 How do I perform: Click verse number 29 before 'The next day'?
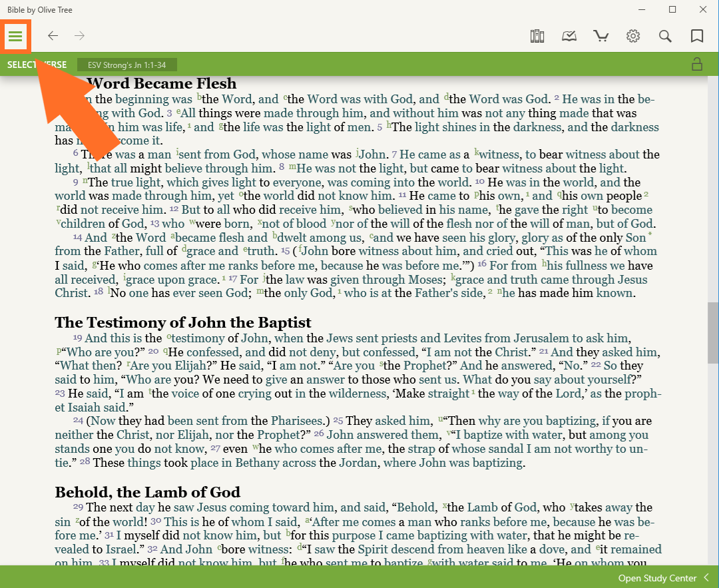tap(77, 508)
